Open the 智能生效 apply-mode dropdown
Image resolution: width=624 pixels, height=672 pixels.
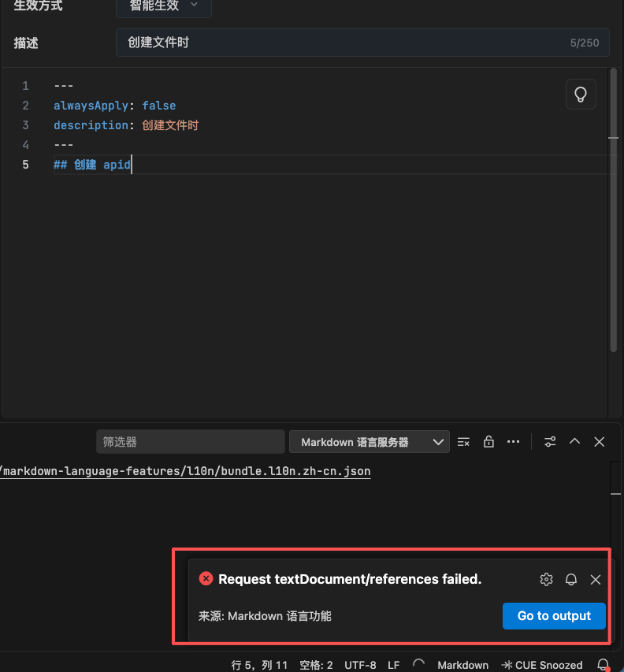[164, 6]
